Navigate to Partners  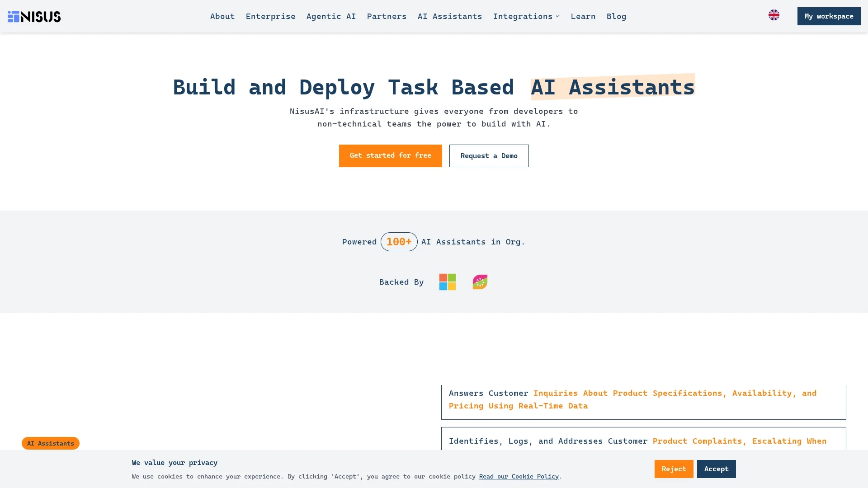pos(387,16)
